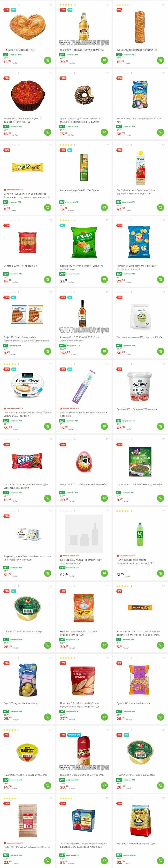168x868 pixels.
Task: Open Чипси Lay's product name link
Action: 137,267
